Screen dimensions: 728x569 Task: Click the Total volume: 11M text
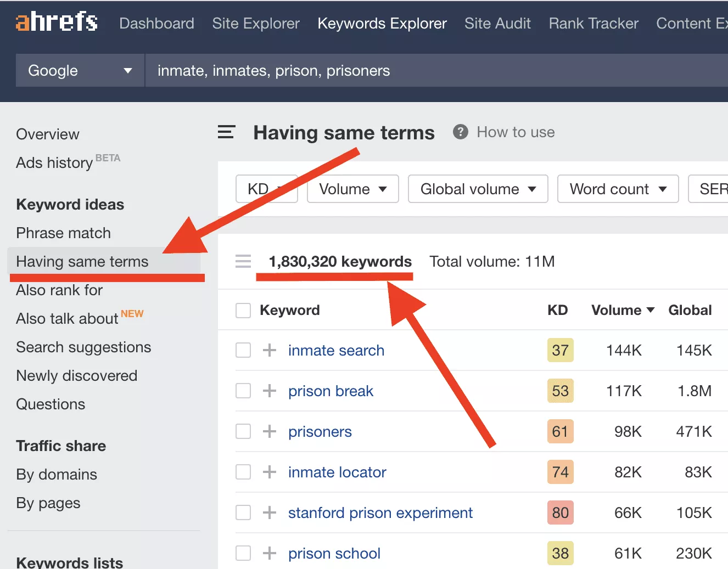[x=492, y=261]
